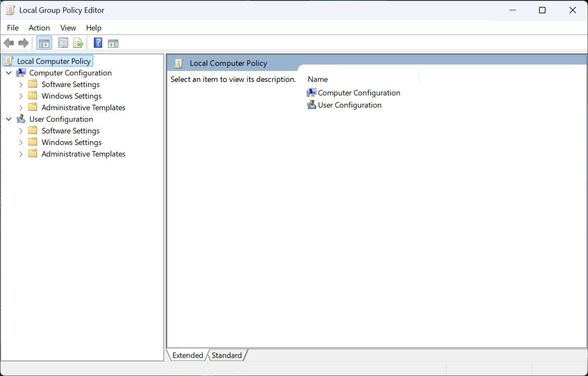Open the View menu
The width and height of the screenshot is (588, 376).
68,28
